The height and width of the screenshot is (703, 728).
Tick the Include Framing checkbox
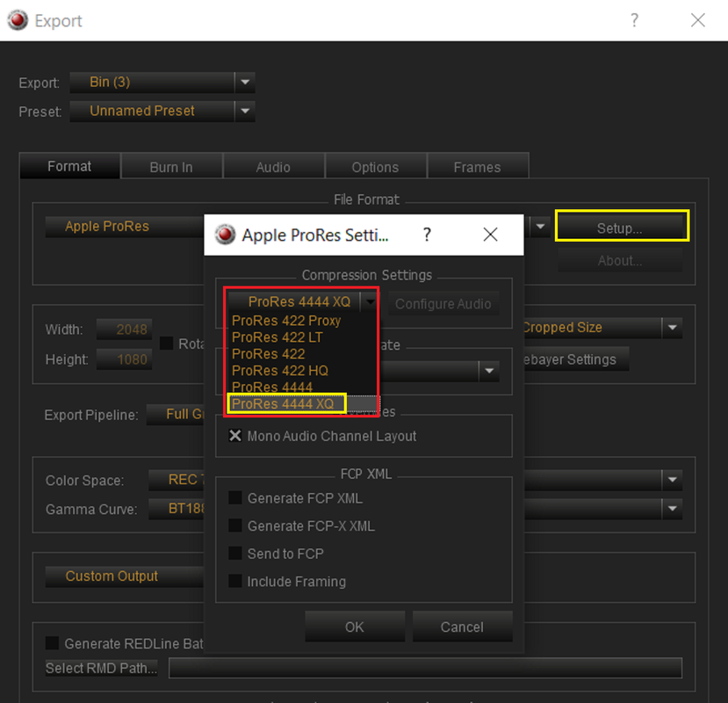(x=235, y=581)
